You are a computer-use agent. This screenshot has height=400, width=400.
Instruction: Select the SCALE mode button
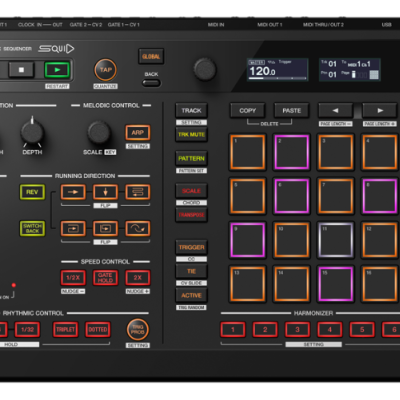[191, 191]
